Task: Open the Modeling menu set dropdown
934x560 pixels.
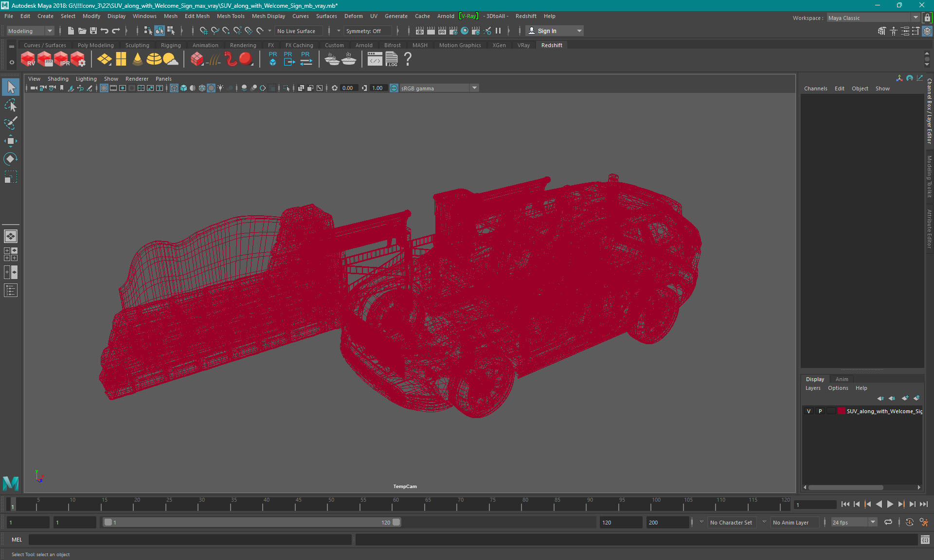Action: tap(30, 31)
